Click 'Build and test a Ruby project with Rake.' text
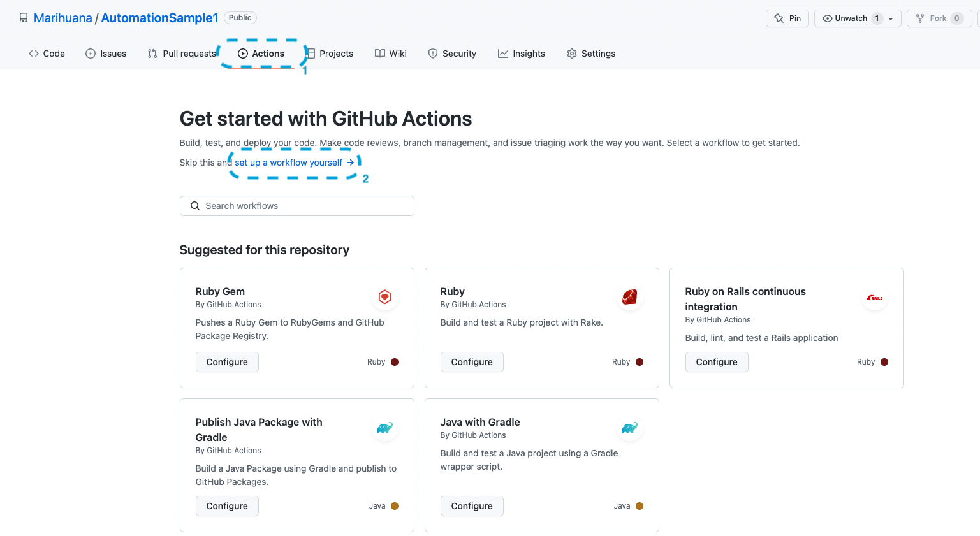980x536 pixels. pyautogui.click(x=522, y=322)
